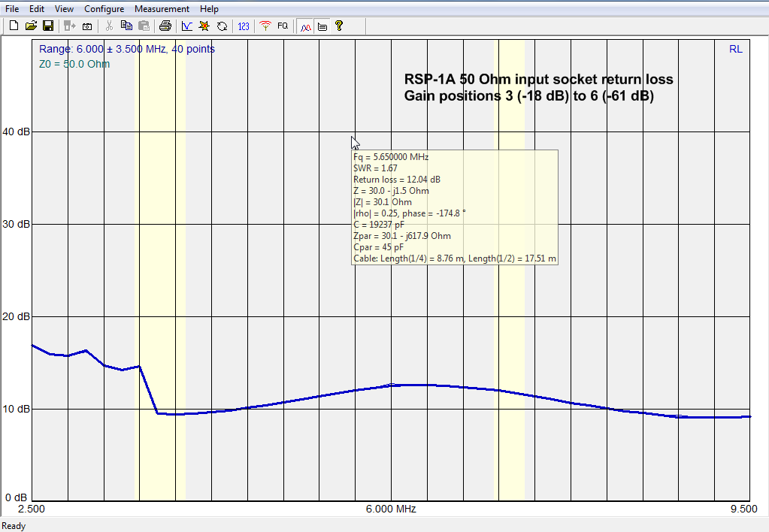Click 'Z = 30.0 - j1.5 Ohm' in data tip

coord(391,191)
